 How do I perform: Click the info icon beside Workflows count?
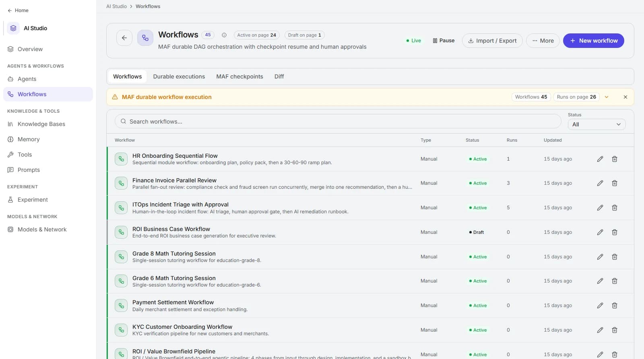[224, 35]
